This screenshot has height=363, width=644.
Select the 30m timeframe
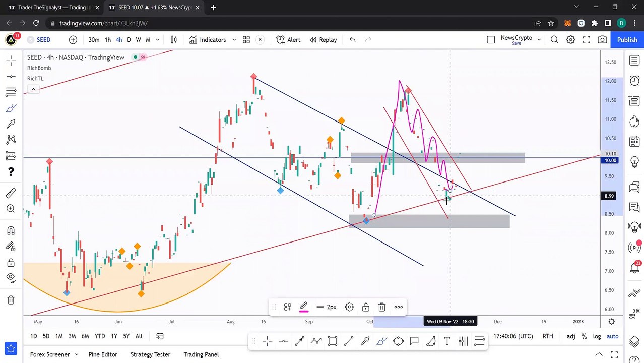point(94,40)
